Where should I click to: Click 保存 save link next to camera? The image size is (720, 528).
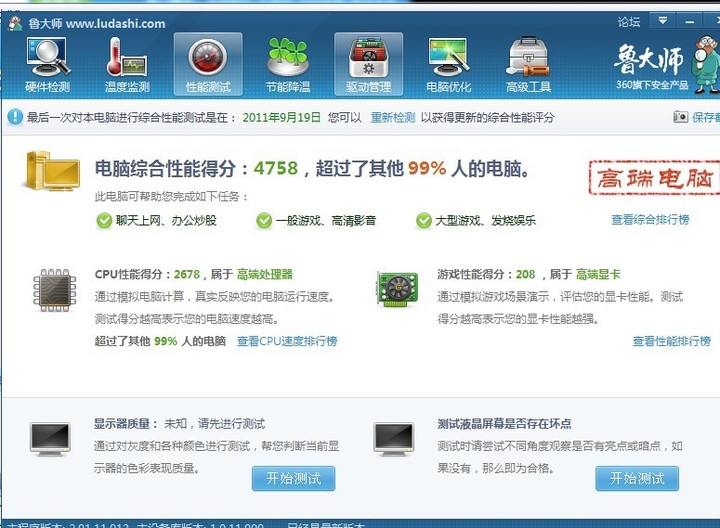coord(706,118)
